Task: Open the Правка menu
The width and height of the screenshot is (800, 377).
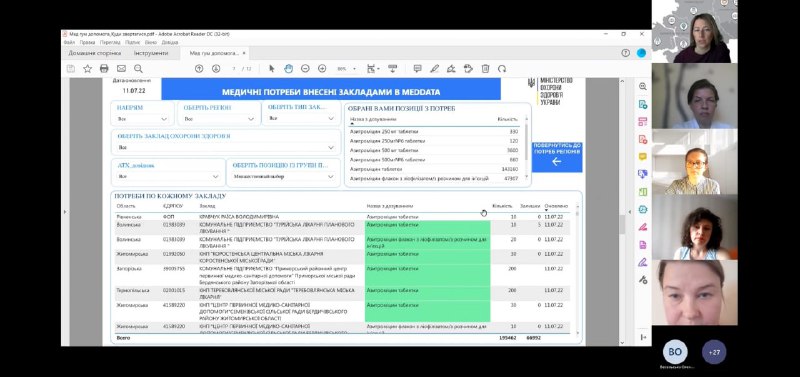Action: 87,42
